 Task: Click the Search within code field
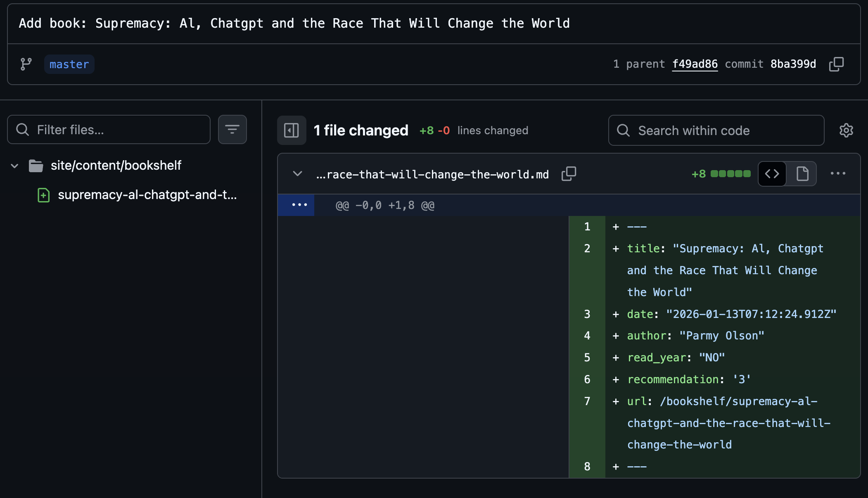(x=715, y=130)
